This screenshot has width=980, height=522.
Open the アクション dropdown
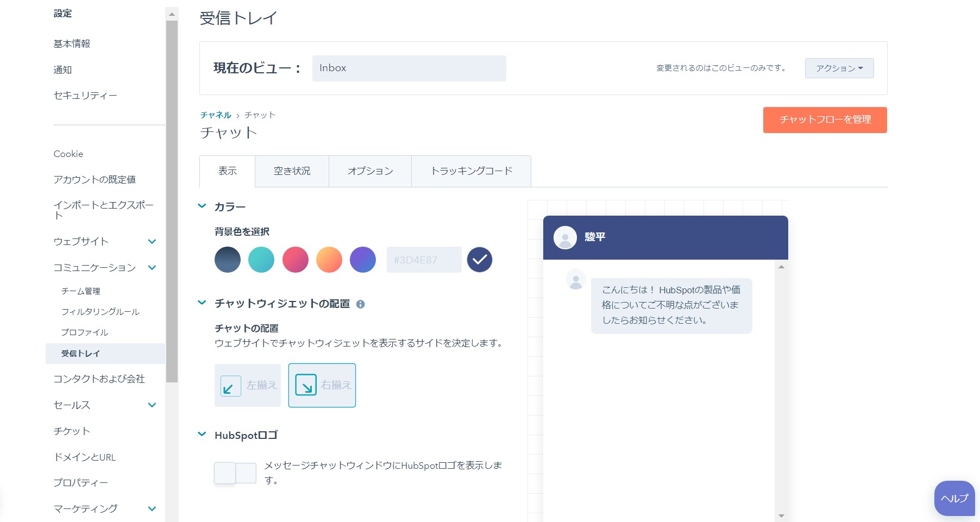[x=839, y=68]
